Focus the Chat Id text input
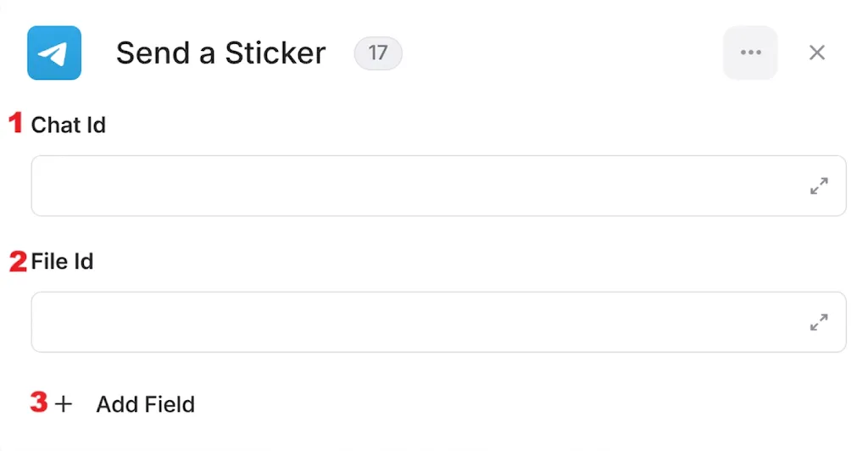The image size is (868, 451). [438, 186]
